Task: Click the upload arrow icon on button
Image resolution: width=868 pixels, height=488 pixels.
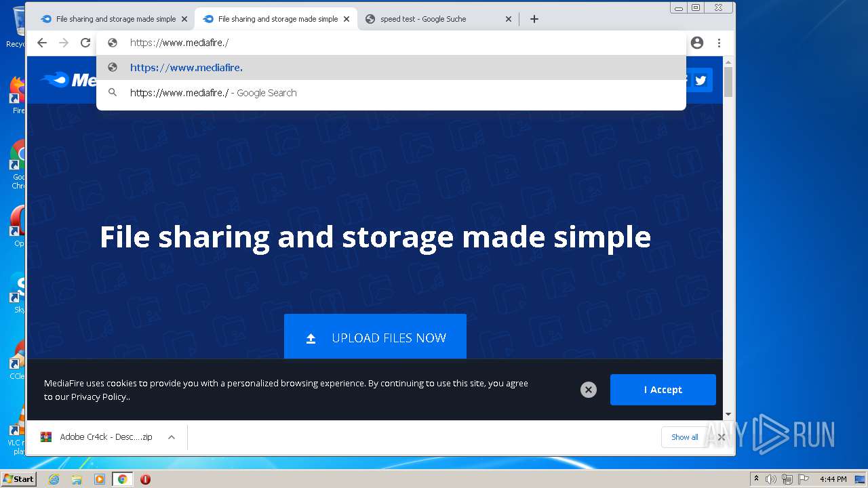Action: click(311, 338)
